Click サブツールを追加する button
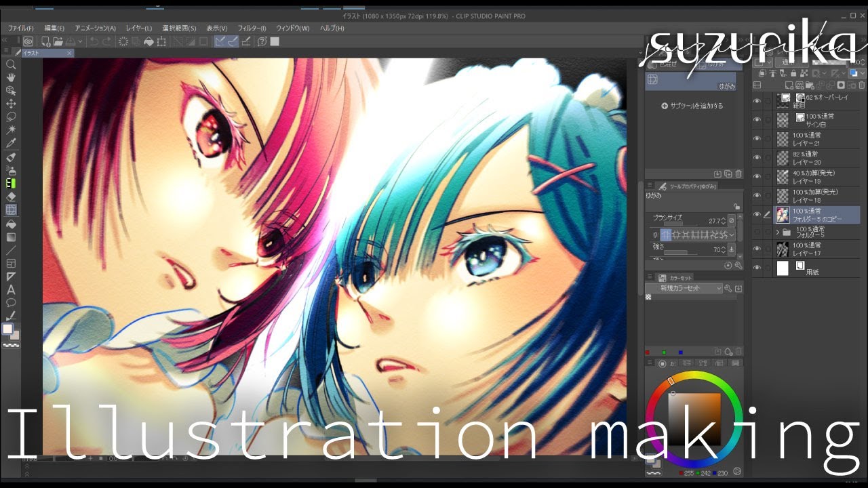Viewport: 868px width, 488px height. pos(692,106)
